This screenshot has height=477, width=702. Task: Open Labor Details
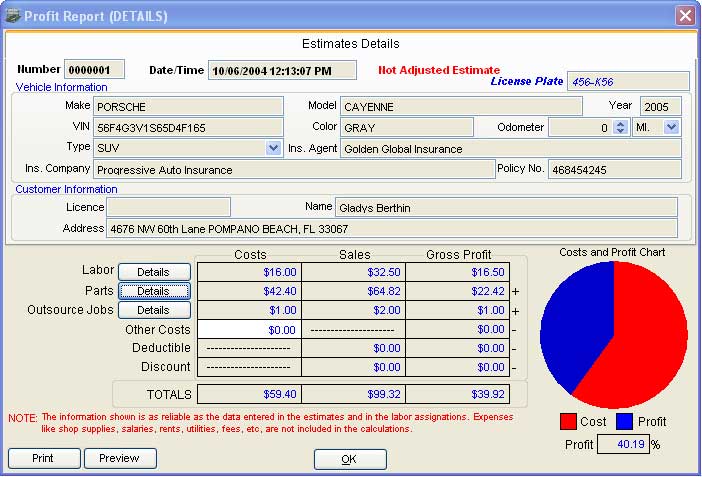point(154,272)
